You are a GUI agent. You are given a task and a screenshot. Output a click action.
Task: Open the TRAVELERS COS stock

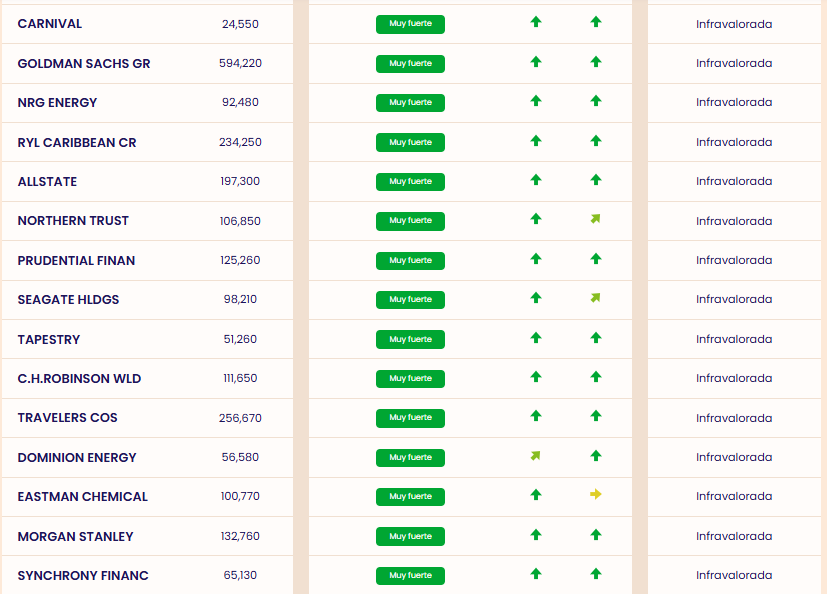[68, 418]
